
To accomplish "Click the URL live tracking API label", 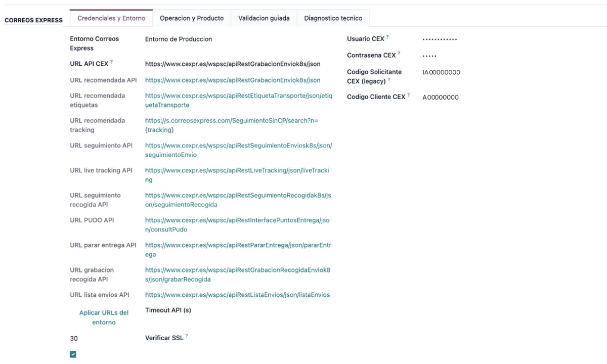I will [x=101, y=170].
